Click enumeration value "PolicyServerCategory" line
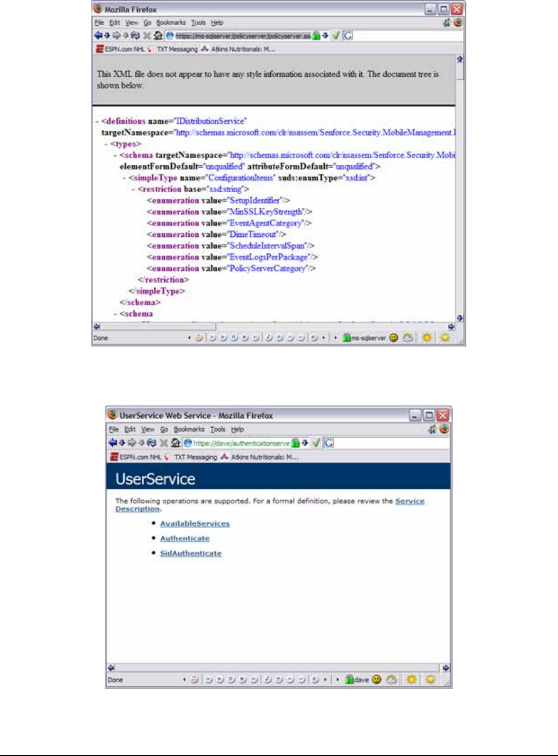Image resolution: width=558 pixels, height=756 pixels. (232, 268)
